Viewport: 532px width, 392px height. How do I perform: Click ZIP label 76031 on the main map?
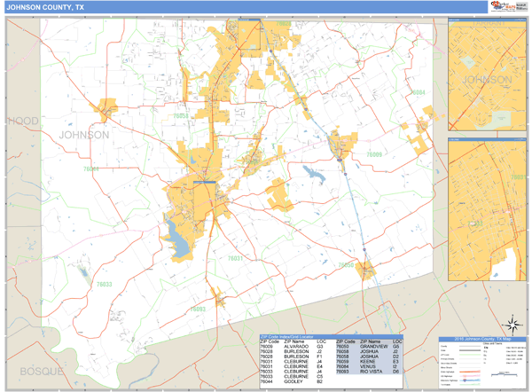pos(235,258)
